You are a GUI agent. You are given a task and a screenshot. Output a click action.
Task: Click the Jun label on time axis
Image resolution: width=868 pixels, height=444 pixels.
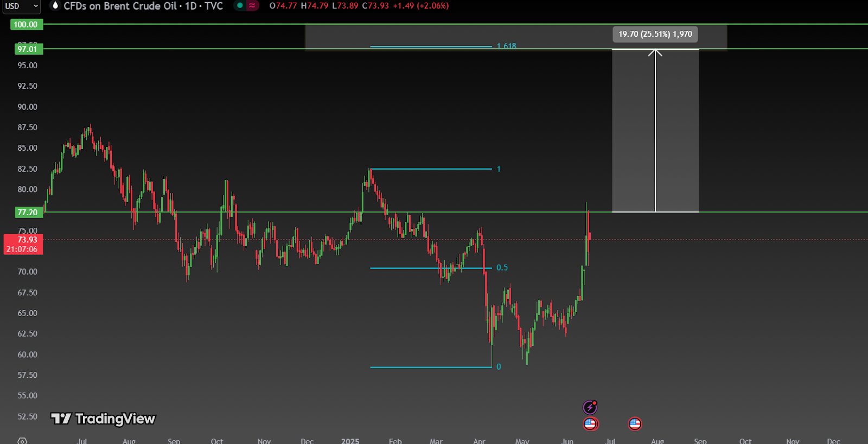point(567,441)
